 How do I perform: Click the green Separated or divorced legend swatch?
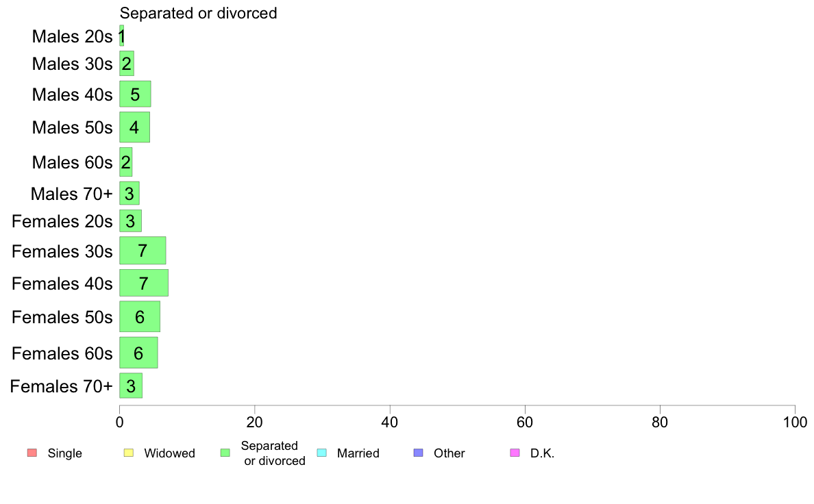(x=225, y=453)
